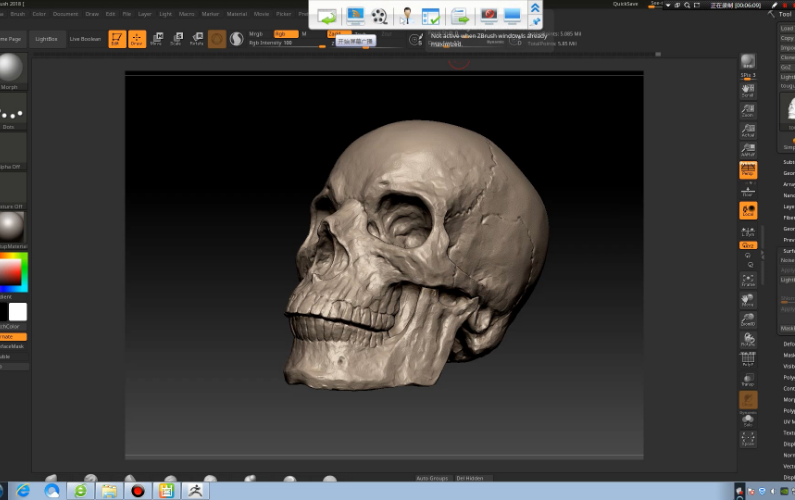Viewport: 795px width, 500px height.
Task: Open the Alpha Off picker
Action: (x=12, y=148)
